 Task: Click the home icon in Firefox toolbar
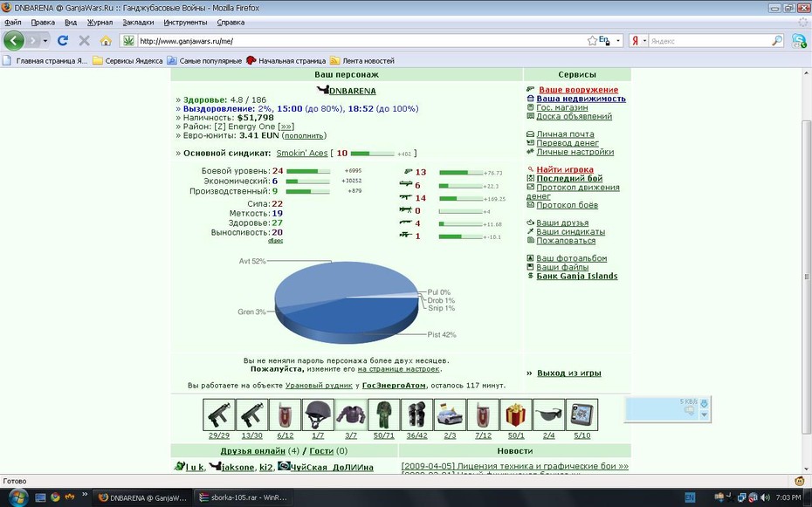[x=106, y=40]
